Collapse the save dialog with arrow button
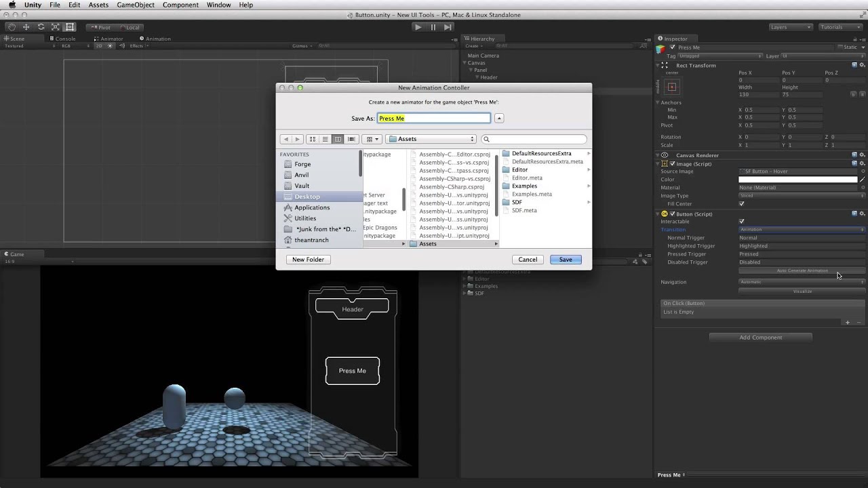Screen dimensions: 868x488 point(498,118)
